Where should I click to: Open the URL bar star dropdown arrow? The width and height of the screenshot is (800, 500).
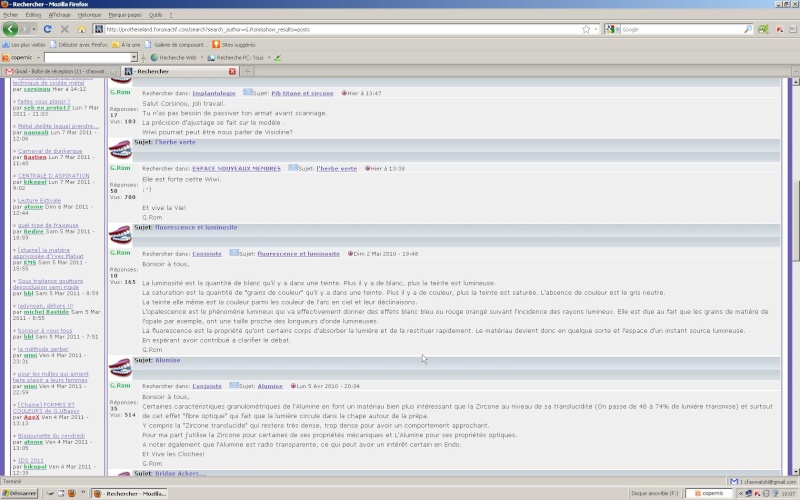[595, 29]
